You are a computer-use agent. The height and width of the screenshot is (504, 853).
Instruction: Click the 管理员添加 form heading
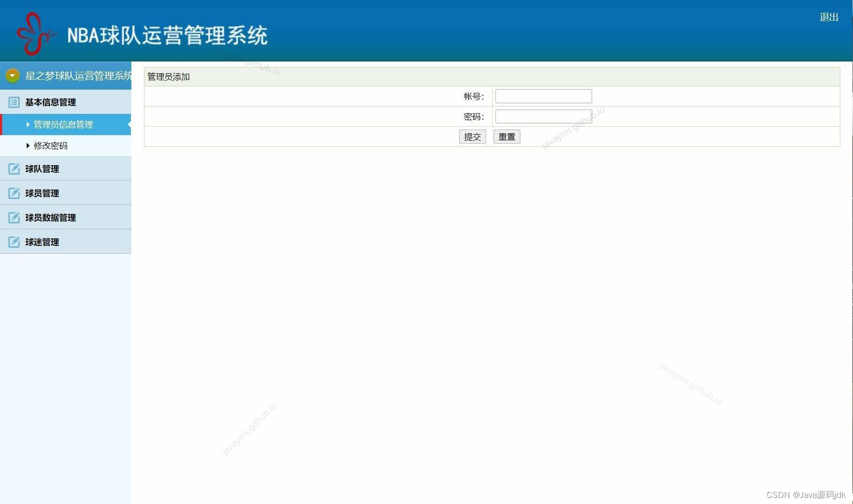pos(168,77)
